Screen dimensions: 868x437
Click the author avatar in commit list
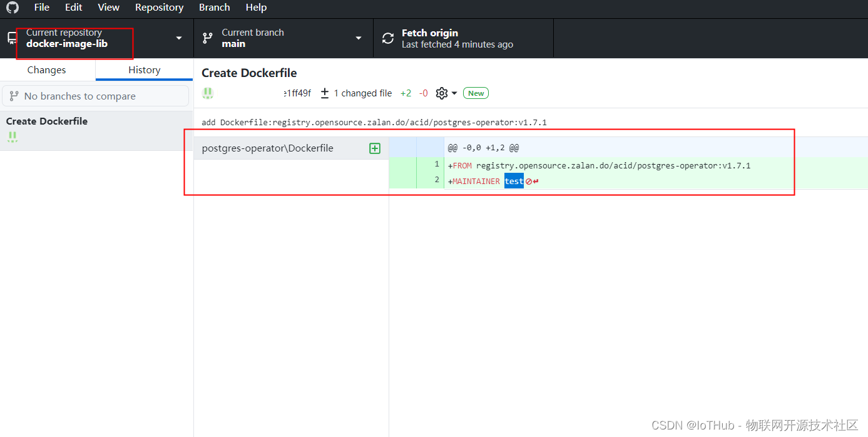(x=13, y=137)
